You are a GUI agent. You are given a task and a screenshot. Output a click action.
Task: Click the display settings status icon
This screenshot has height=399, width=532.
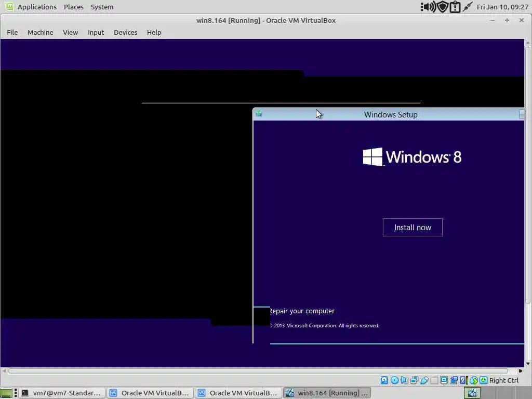(x=444, y=380)
